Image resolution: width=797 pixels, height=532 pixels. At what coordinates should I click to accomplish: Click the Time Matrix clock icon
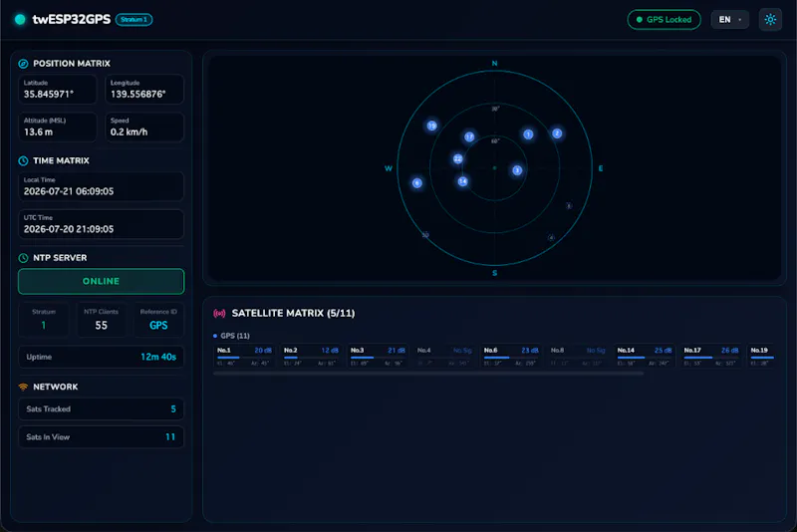(x=23, y=160)
